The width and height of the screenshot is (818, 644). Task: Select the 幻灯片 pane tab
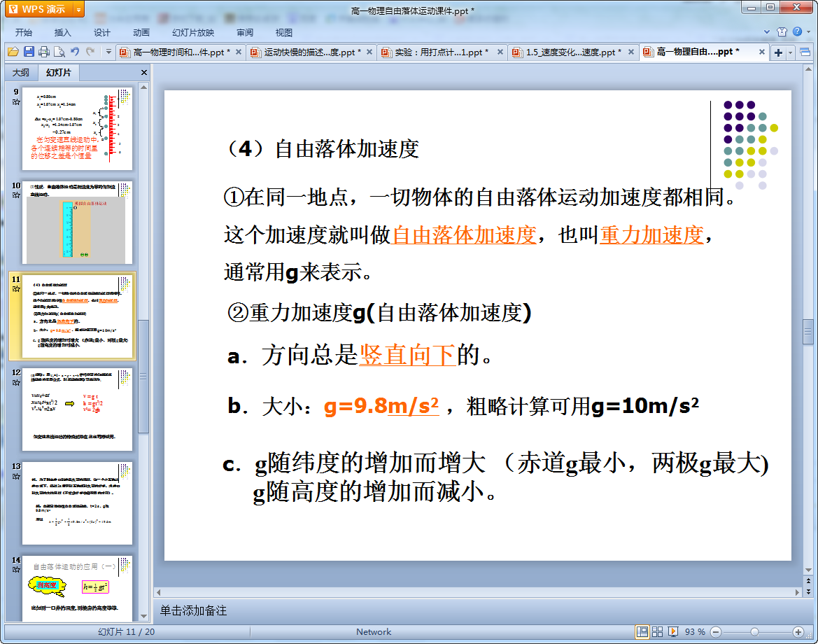[59, 73]
